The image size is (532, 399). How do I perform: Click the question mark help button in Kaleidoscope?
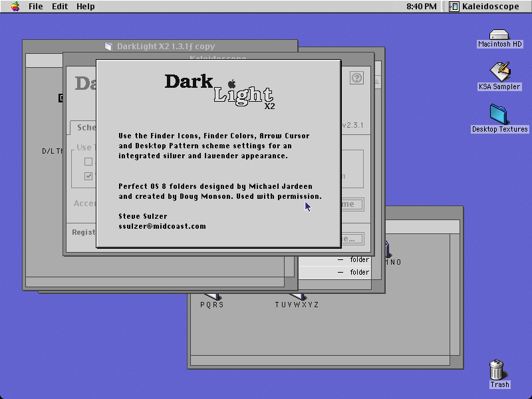356,78
